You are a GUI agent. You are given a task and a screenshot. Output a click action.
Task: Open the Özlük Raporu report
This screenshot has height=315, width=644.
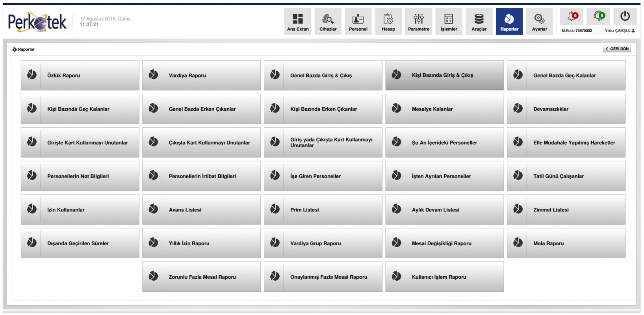[x=80, y=75]
